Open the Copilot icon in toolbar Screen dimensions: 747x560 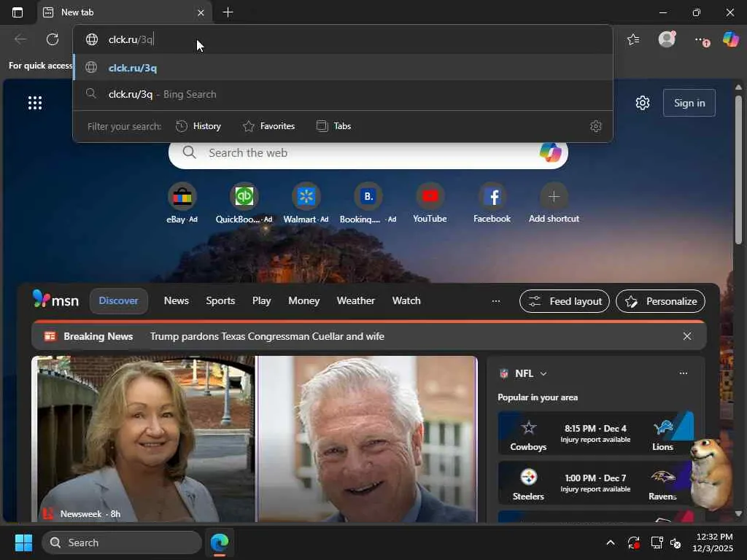pos(730,39)
